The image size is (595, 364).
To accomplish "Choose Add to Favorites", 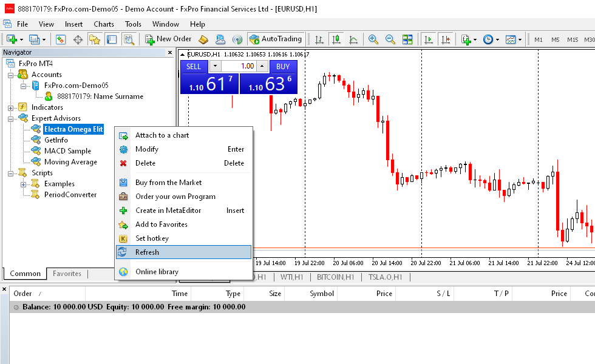I will (183, 224).
